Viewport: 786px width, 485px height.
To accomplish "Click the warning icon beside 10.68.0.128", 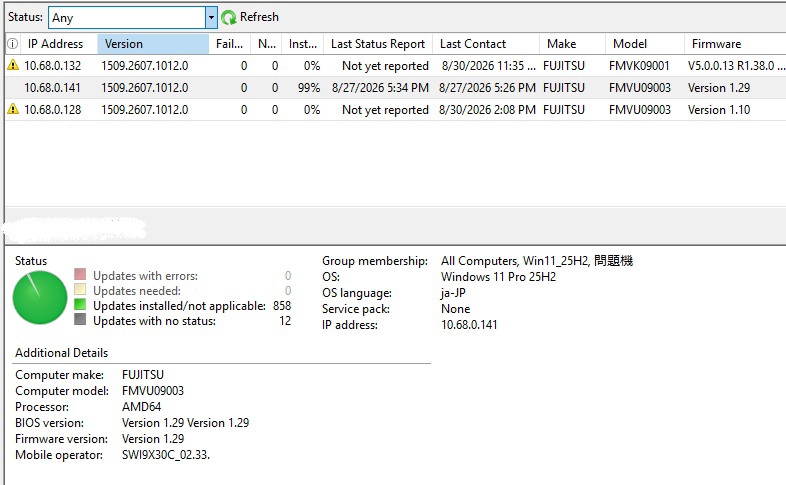I will point(13,109).
